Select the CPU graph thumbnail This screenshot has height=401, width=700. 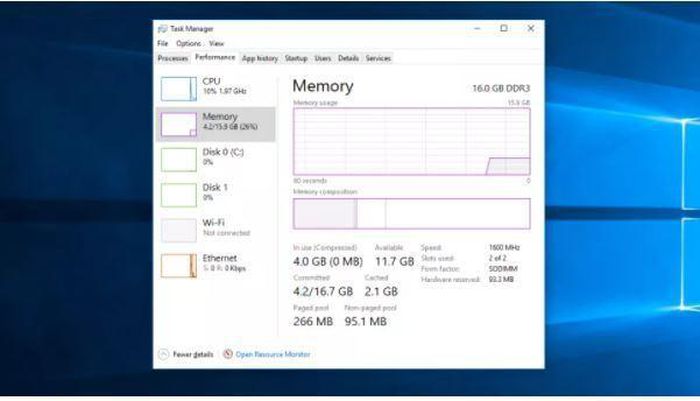pos(179,88)
